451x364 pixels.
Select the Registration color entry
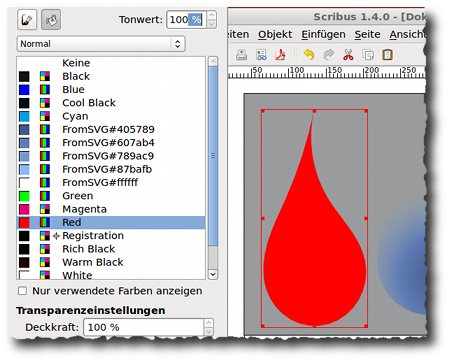click(111, 236)
